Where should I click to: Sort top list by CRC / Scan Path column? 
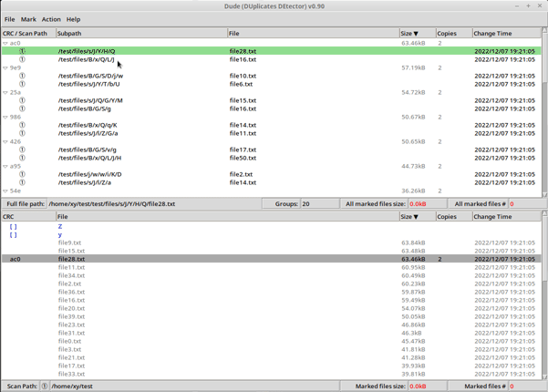(28, 33)
